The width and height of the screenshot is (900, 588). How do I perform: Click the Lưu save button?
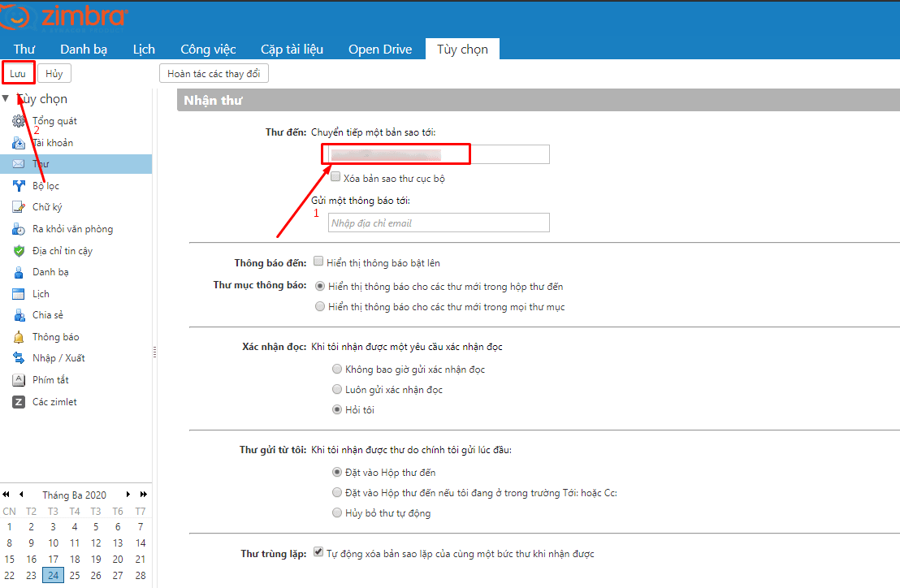pos(18,73)
